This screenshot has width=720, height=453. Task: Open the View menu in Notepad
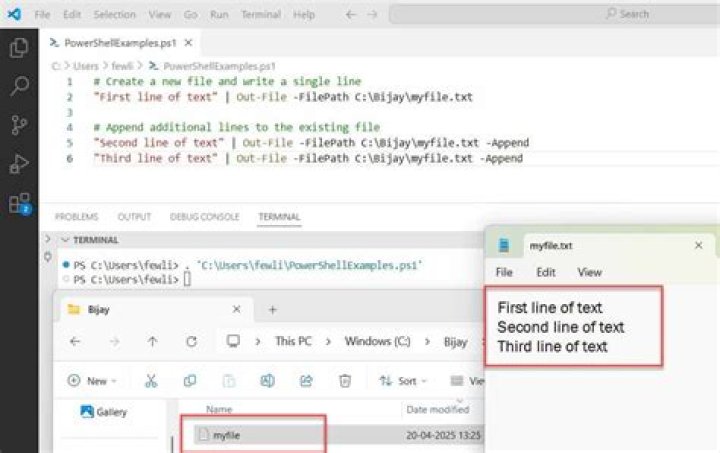(x=590, y=272)
